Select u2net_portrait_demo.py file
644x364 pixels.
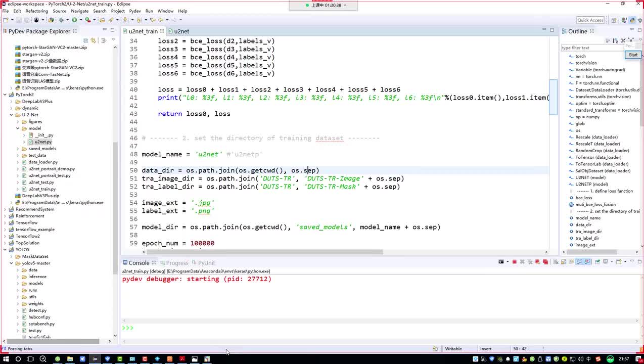coord(52,169)
